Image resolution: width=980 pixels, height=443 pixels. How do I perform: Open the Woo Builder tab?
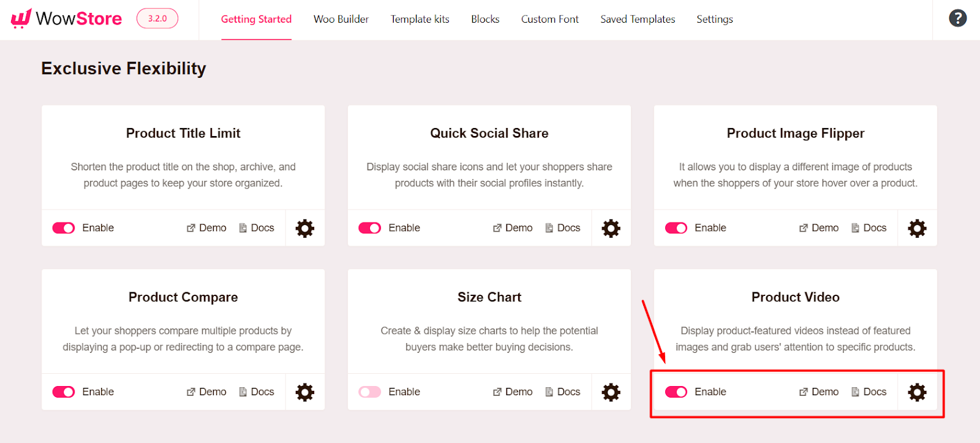(341, 19)
